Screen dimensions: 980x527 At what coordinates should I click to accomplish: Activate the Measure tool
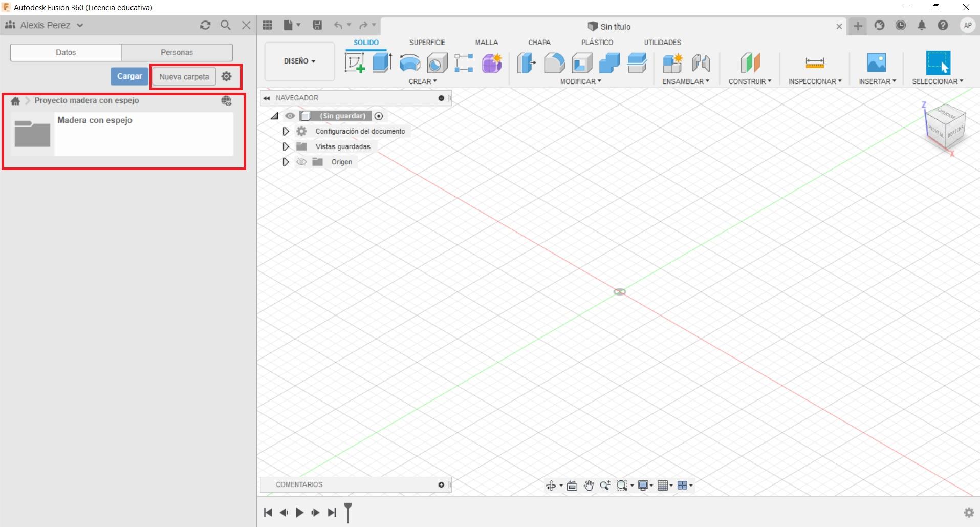point(815,63)
